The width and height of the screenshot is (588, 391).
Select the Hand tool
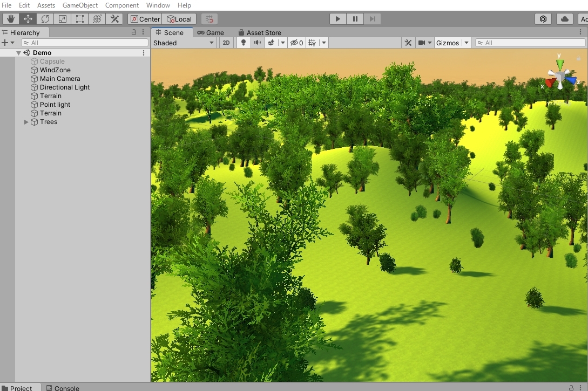coord(10,19)
